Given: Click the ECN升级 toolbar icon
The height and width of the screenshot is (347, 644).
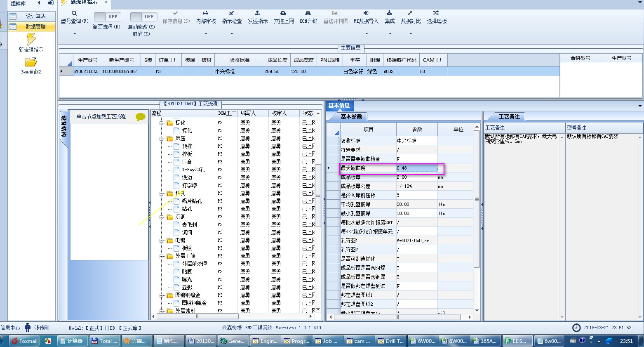Looking at the screenshot, I should 308,13.
